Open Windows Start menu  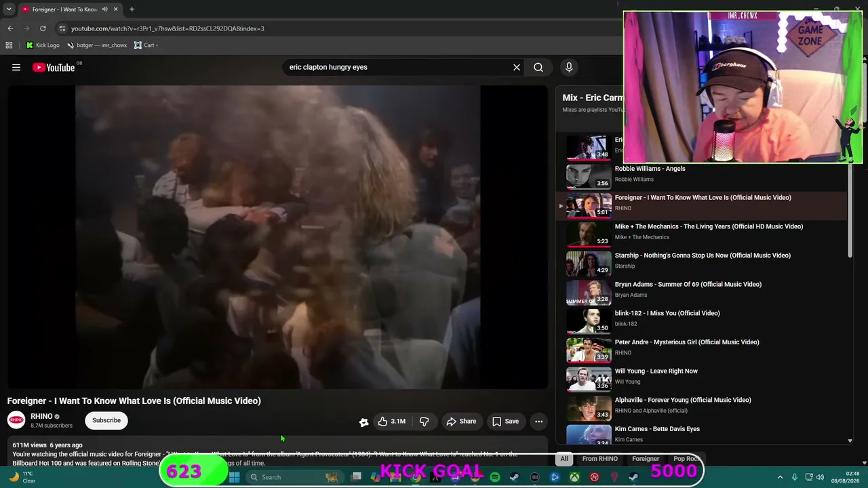click(x=234, y=477)
